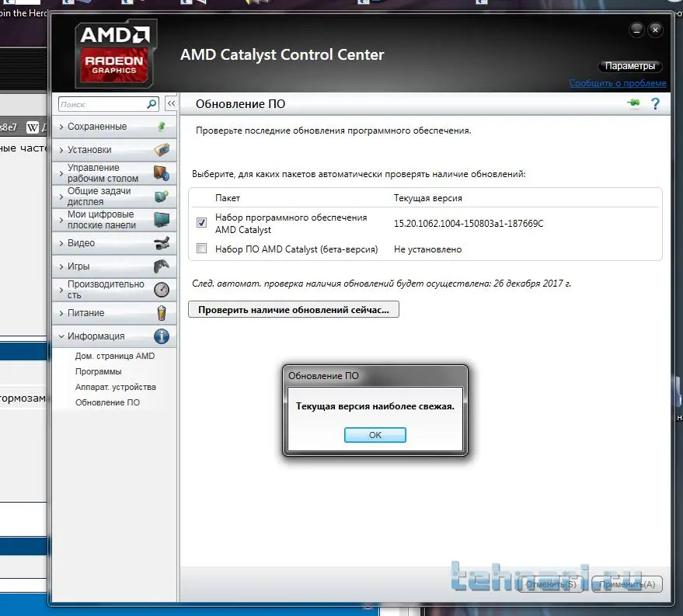The image size is (683, 616).
Task: Click the Пакет column header
Action: click(228, 198)
